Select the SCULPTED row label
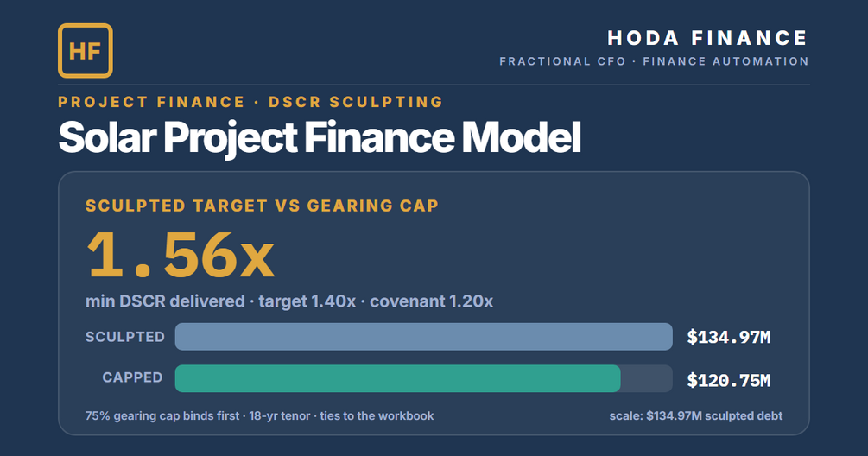The width and height of the screenshot is (868, 456). point(125,337)
